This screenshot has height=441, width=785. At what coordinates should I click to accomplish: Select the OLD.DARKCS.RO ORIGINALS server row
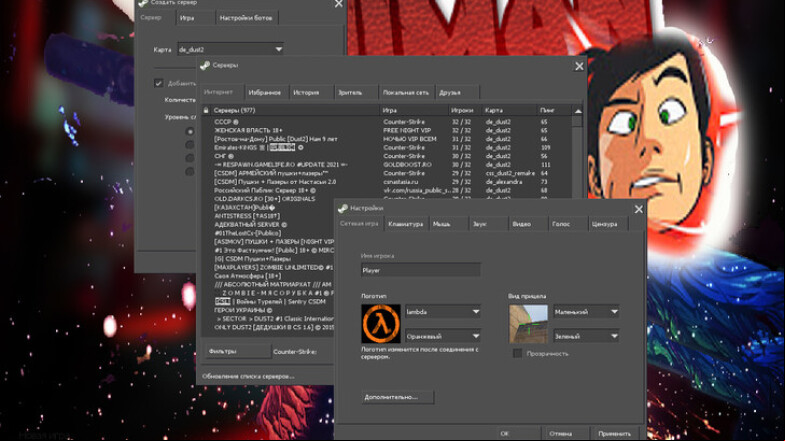[x=268, y=199]
